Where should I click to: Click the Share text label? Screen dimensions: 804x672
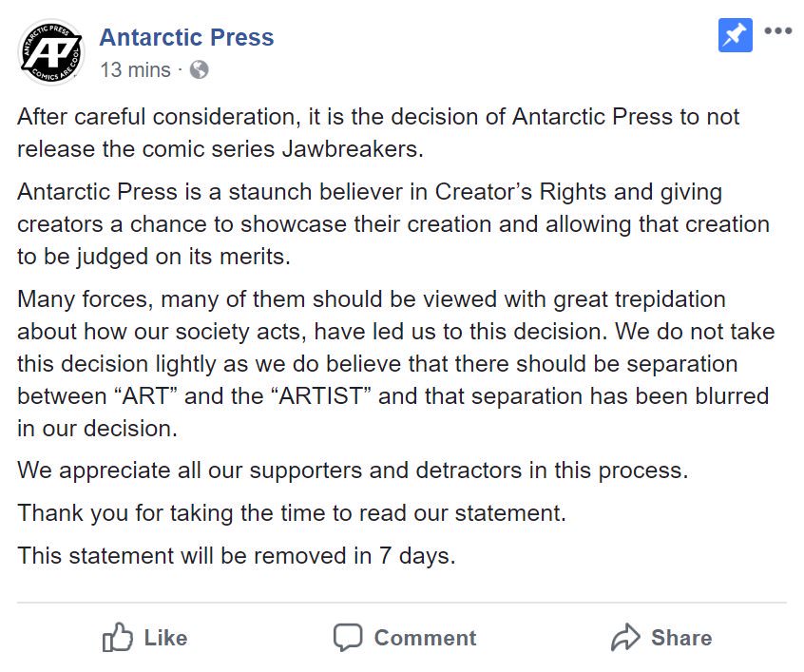click(681, 638)
